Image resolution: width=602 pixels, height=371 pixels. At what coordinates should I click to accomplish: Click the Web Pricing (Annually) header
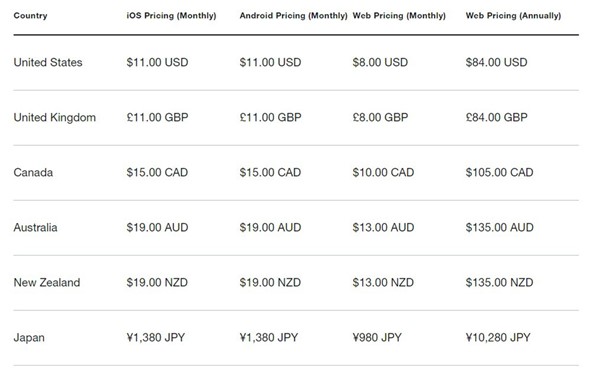[x=513, y=16]
